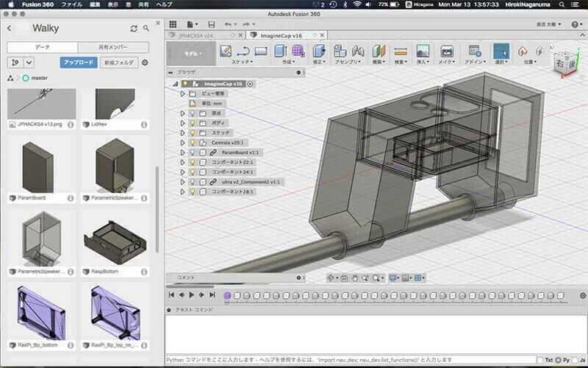Click the Create Sketch tool icon

tap(226, 51)
